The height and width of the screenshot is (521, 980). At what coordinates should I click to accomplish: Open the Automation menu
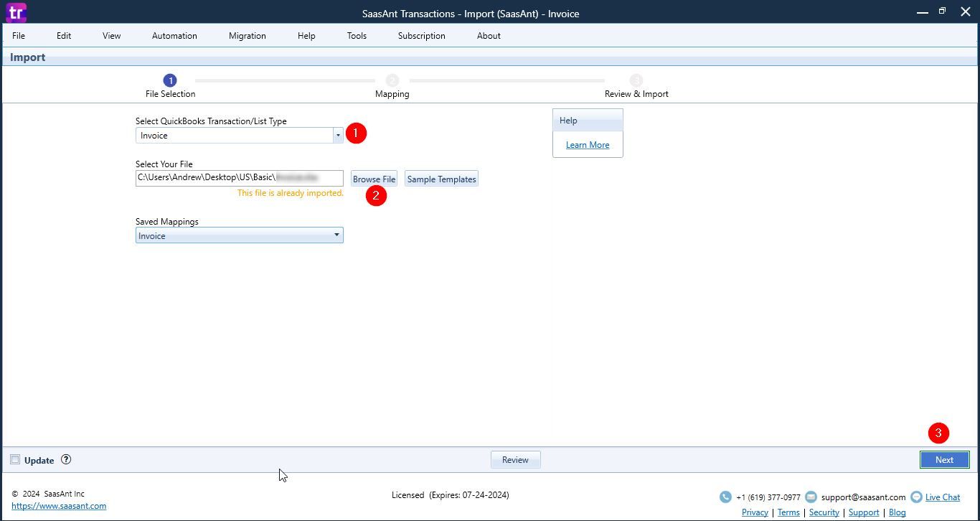pos(174,35)
